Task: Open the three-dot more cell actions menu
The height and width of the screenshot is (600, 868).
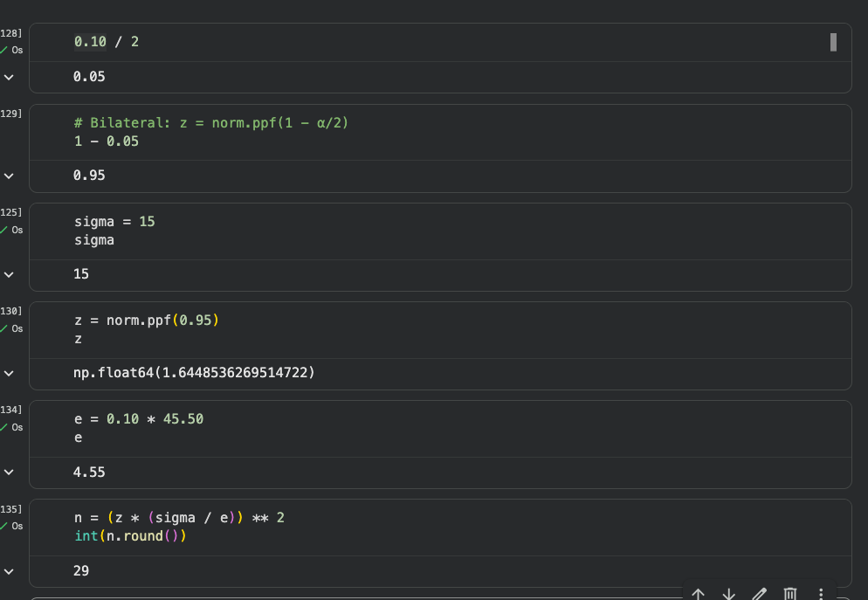Action: pyautogui.click(x=821, y=594)
